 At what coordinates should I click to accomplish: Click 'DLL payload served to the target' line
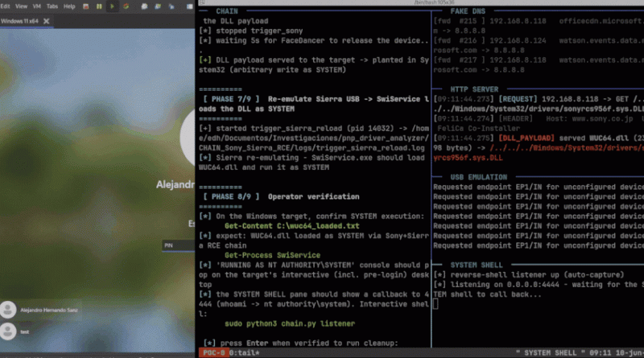coord(314,65)
